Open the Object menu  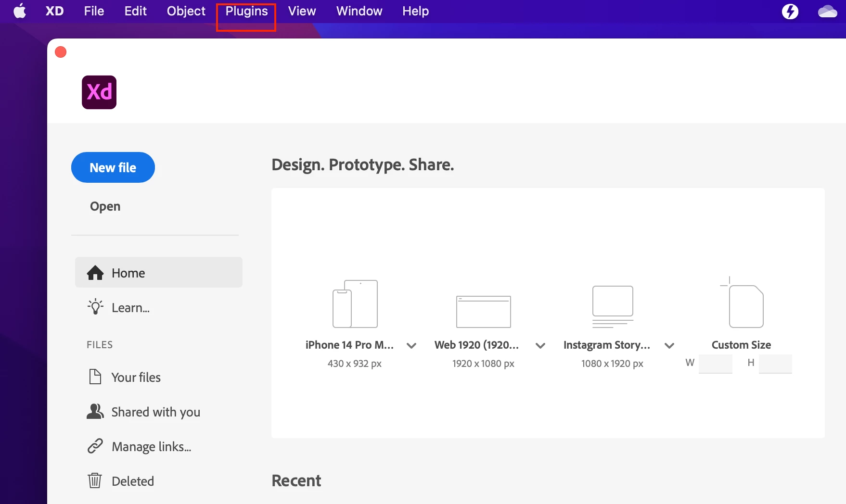click(x=186, y=11)
